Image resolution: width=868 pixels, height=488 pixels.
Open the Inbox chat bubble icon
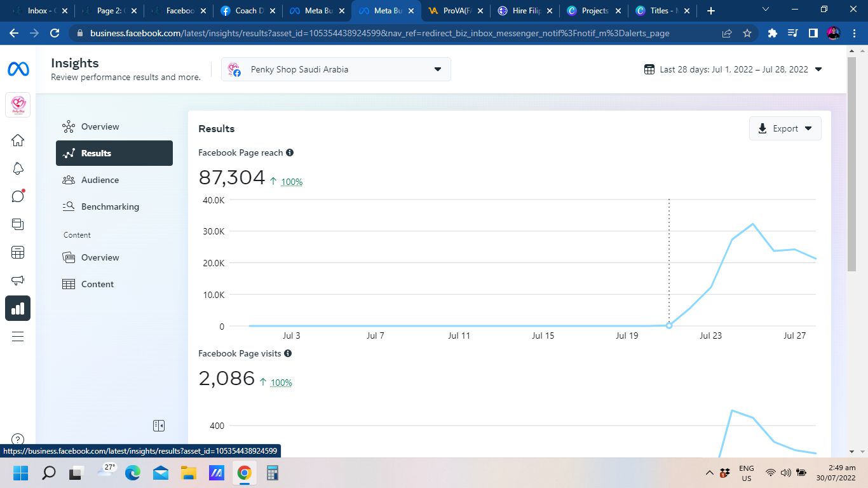coord(18,196)
